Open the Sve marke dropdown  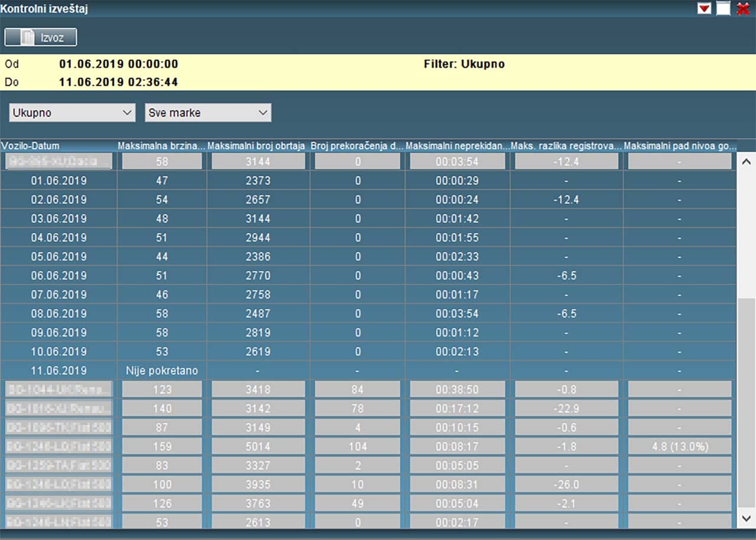click(x=208, y=113)
